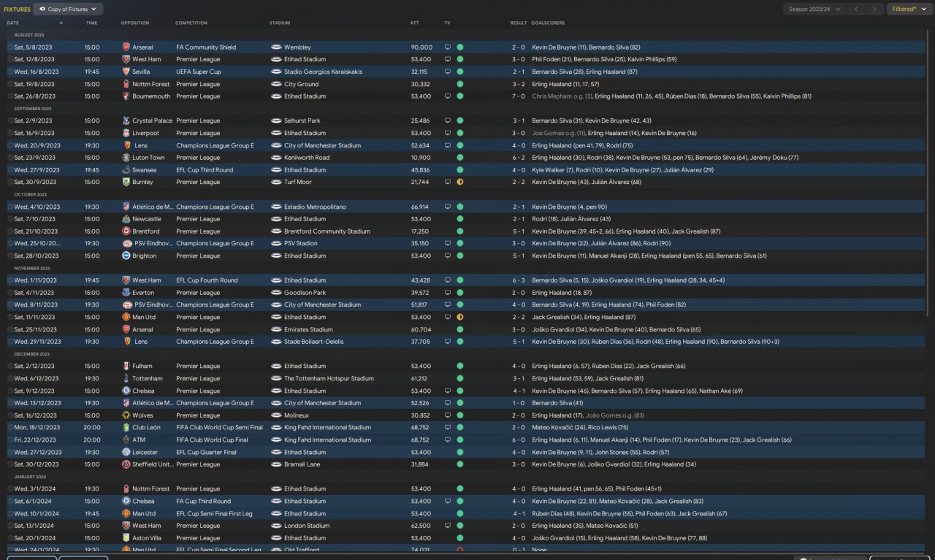This screenshot has width=935, height=560.
Task: Click the Fulham club badge
Action: pyautogui.click(x=126, y=366)
